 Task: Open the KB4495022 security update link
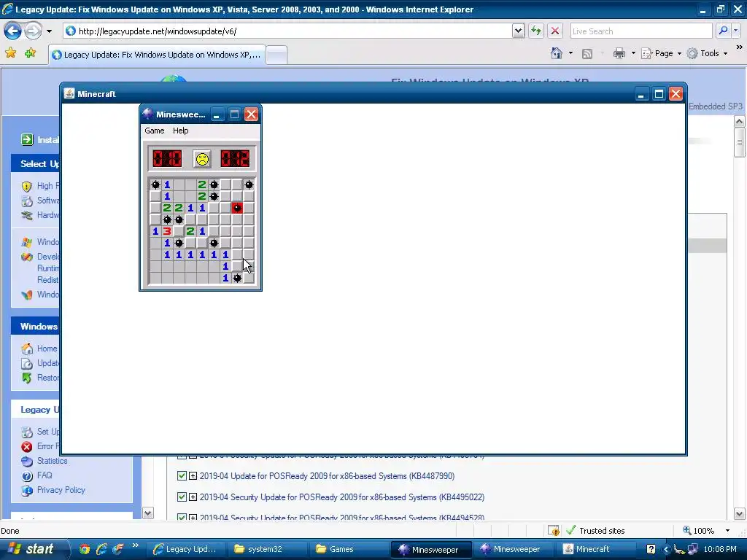point(341,497)
